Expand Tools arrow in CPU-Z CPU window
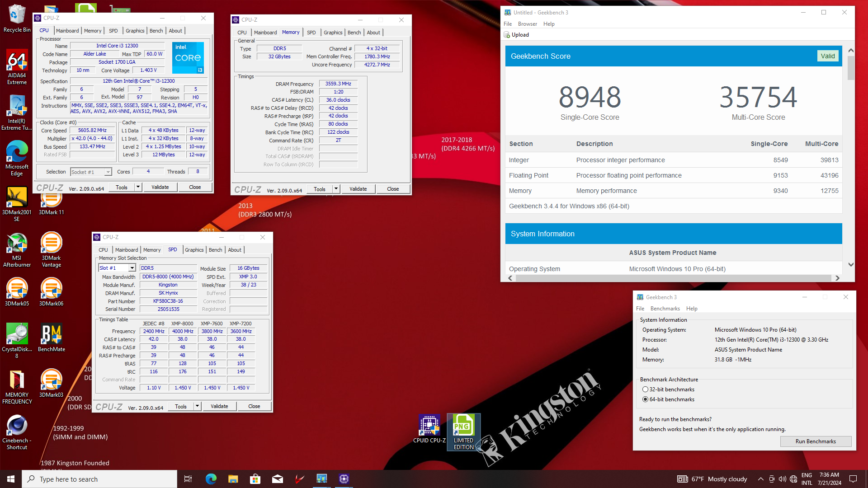The height and width of the screenshot is (488, 868). [138, 187]
